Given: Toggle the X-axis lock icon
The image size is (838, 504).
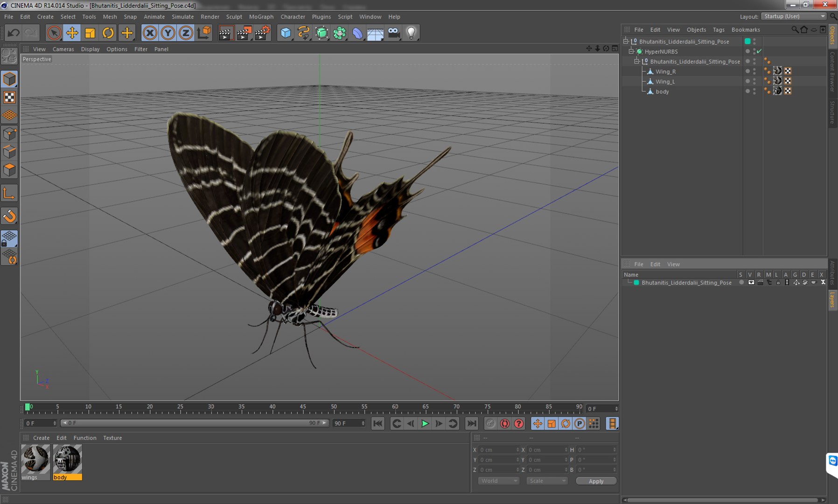Looking at the screenshot, I should pos(150,33).
